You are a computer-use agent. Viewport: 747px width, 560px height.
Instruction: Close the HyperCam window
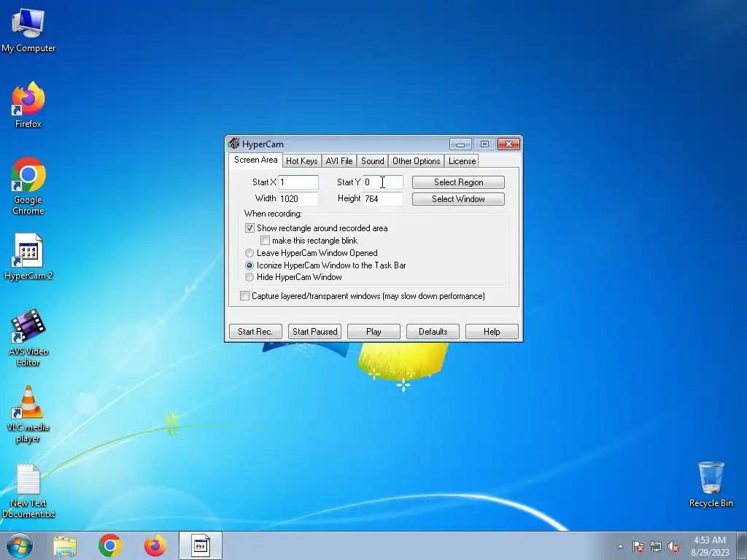coord(508,144)
